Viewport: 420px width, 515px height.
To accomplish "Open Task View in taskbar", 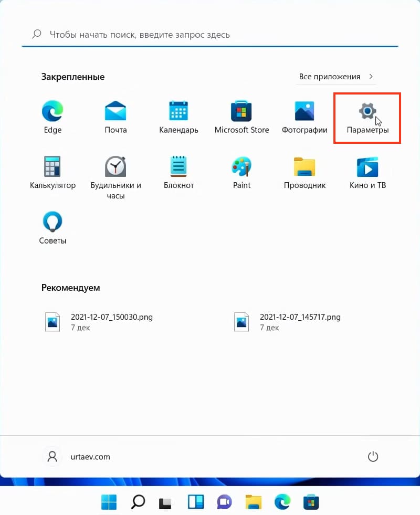I will point(165,502).
